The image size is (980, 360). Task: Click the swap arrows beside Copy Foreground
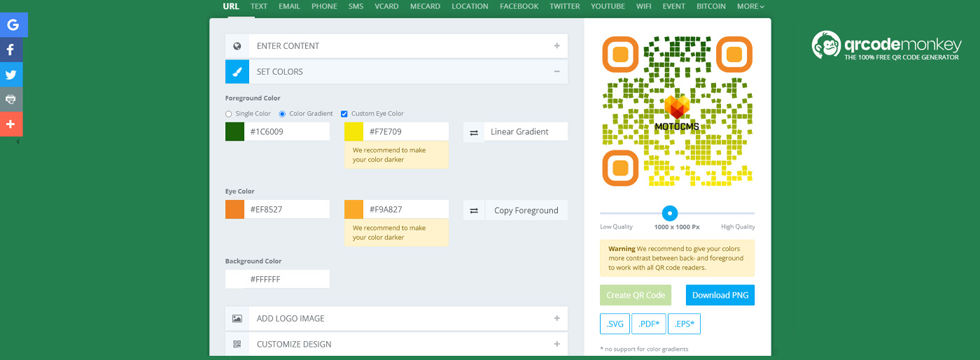tap(474, 210)
